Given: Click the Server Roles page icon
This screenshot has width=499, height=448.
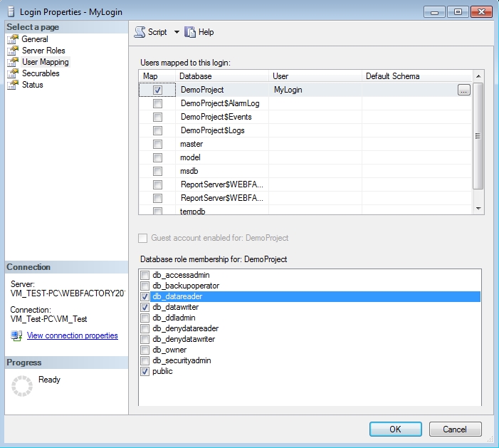Looking at the screenshot, I should click(x=12, y=51).
